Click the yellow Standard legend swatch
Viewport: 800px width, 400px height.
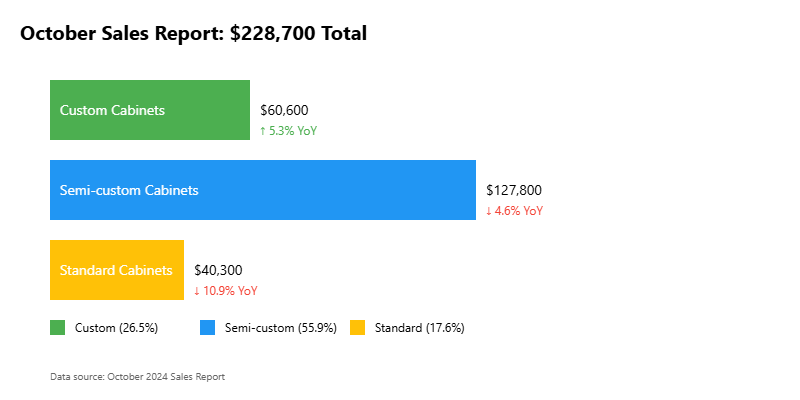click(x=357, y=327)
